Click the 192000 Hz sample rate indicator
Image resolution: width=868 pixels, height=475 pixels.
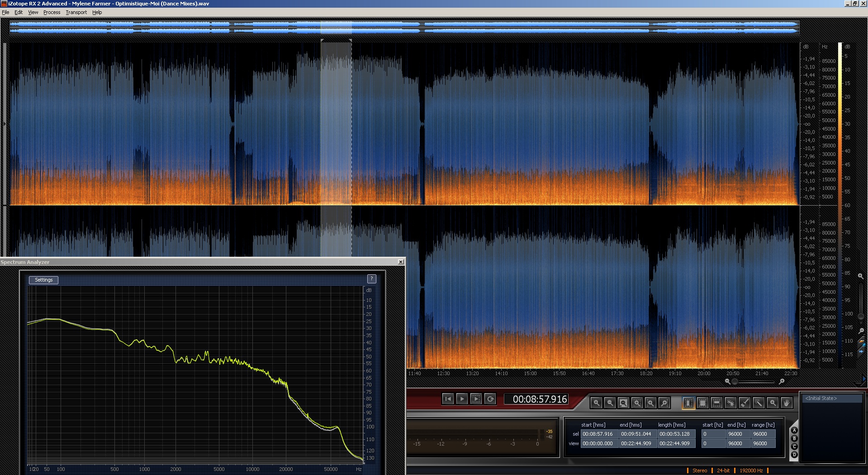(751, 470)
